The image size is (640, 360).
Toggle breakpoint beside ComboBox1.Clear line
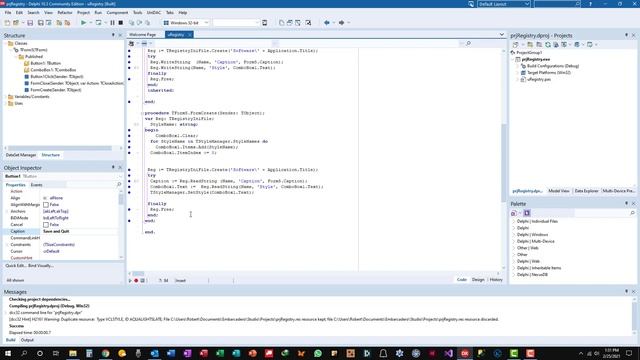coord(129,136)
